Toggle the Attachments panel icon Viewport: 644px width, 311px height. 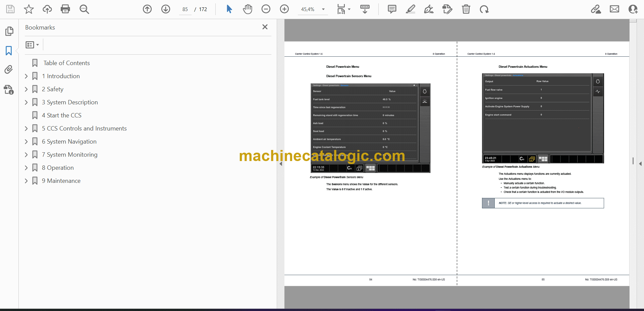9,69
